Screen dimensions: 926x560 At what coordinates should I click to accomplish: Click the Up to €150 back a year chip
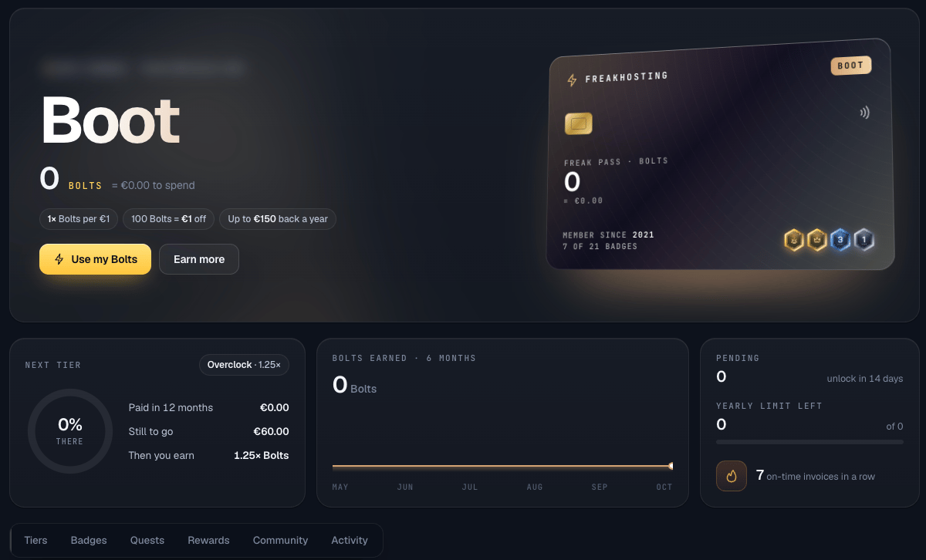point(278,219)
